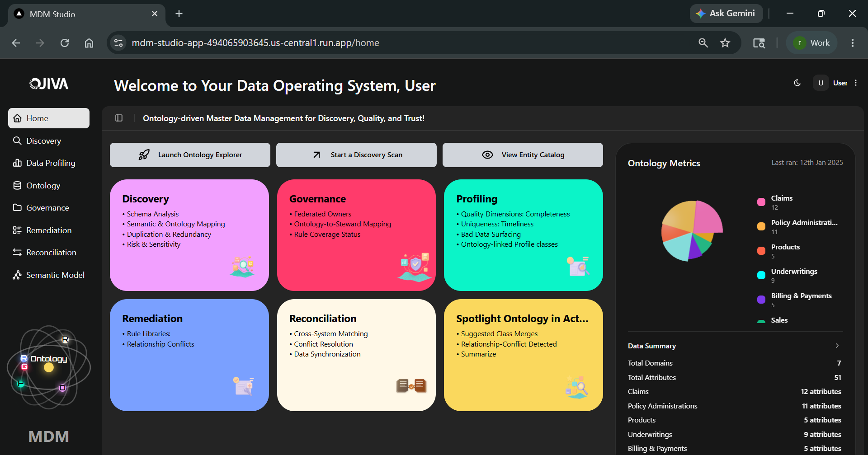Navigate to Governance in sidebar
Image resolution: width=868 pixels, height=455 pixels.
click(x=49, y=207)
